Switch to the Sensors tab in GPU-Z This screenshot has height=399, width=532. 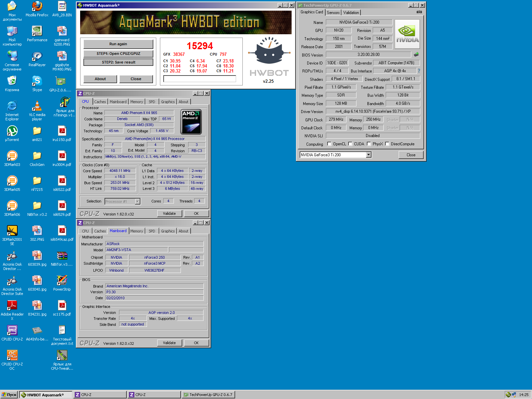click(333, 13)
